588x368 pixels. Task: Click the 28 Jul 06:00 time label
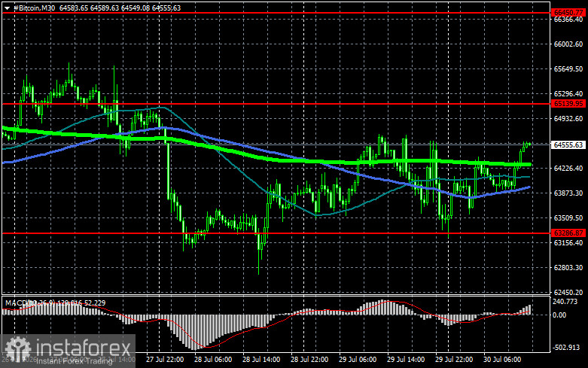click(213, 360)
